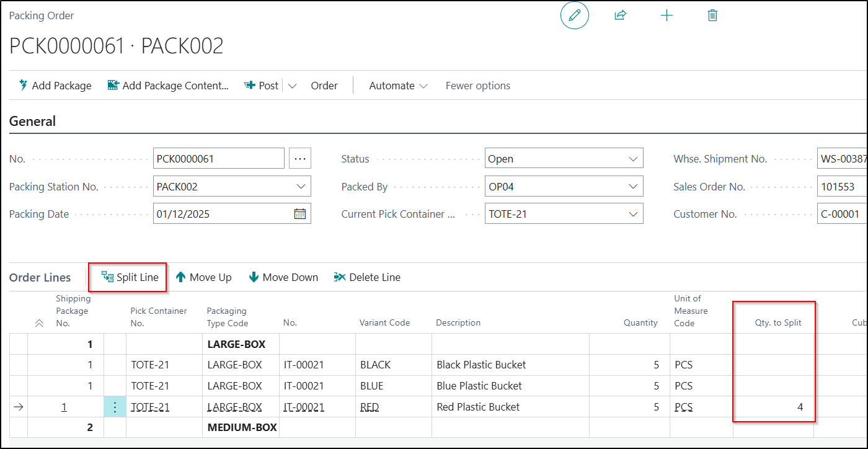
Task: Expand the Packed By dropdown
Action: coord(633,186)
